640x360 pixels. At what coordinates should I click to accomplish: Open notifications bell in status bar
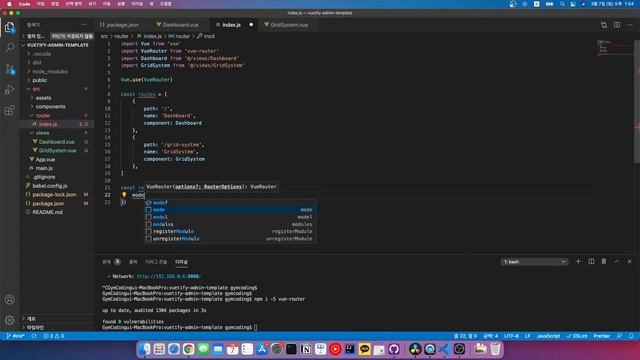pos(631,336)
